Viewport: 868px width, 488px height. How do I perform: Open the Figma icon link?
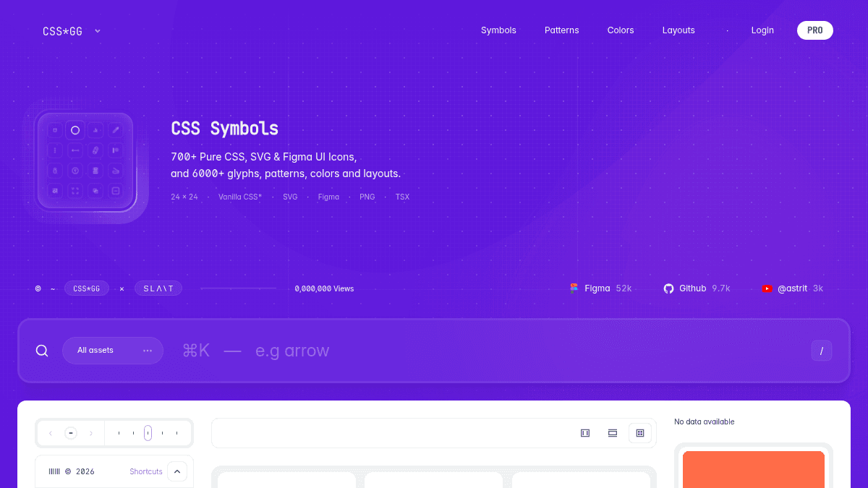[x=574, y=288]
